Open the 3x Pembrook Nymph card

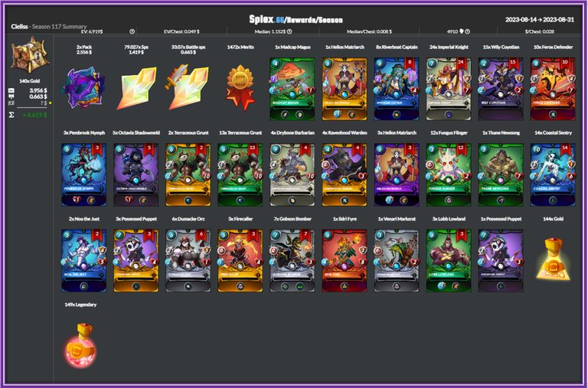pyautogui.click(x=83, y=174)
